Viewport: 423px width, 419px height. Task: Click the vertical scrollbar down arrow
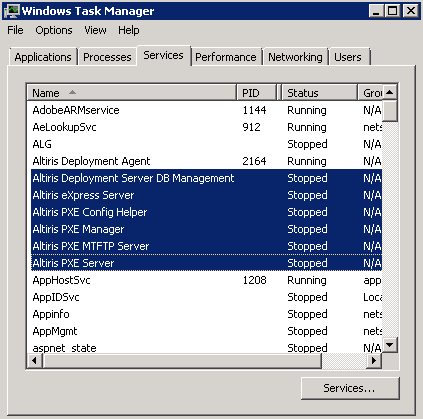point(390,344)
